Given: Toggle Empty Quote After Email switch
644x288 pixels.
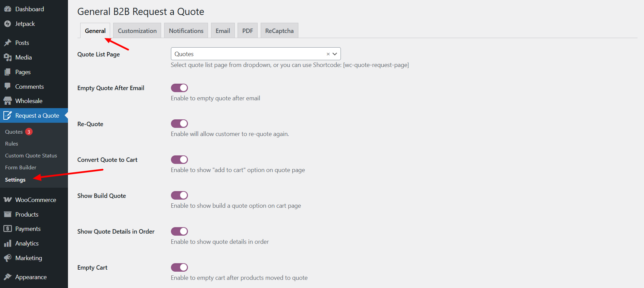Looking at the screenshot, I should coord(179,88).
